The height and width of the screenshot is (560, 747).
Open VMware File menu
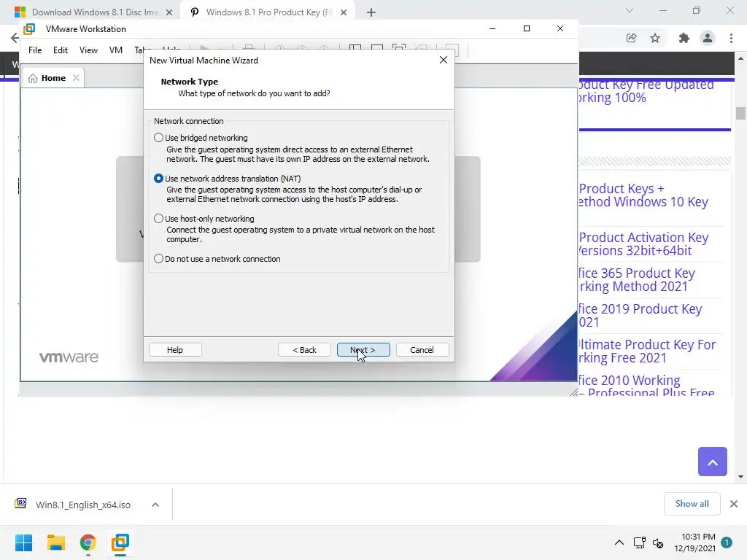click(35, 50)
